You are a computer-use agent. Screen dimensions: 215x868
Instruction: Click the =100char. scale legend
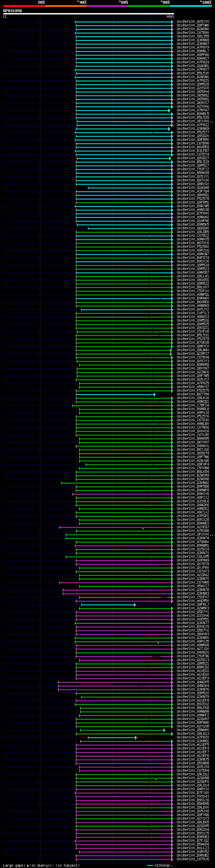[160, 865]
